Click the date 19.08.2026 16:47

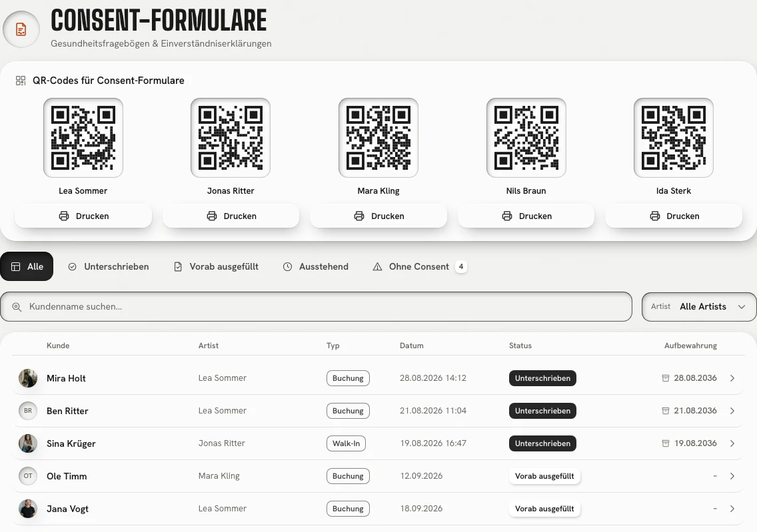coord(433,443)
